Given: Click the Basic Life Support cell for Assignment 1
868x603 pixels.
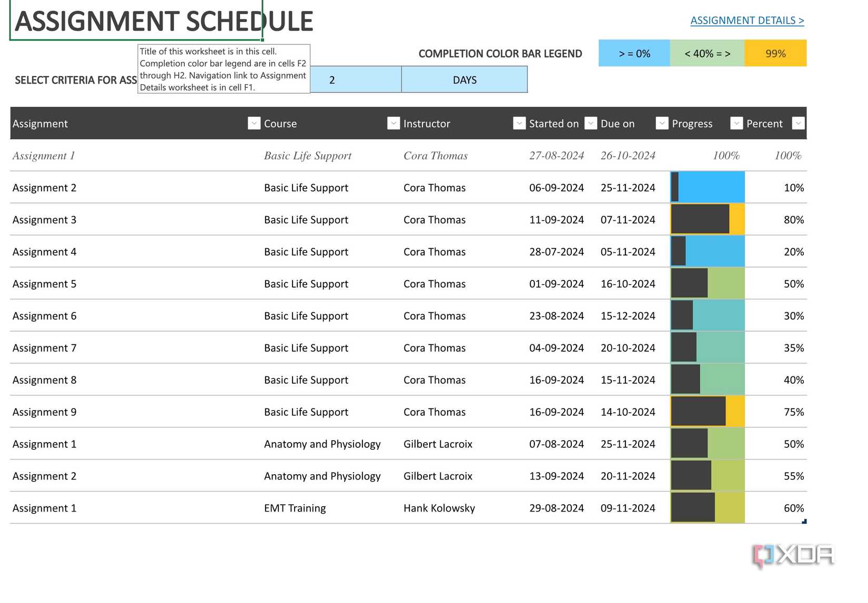Looking at the screenshot, I should [x=308, y=156].
